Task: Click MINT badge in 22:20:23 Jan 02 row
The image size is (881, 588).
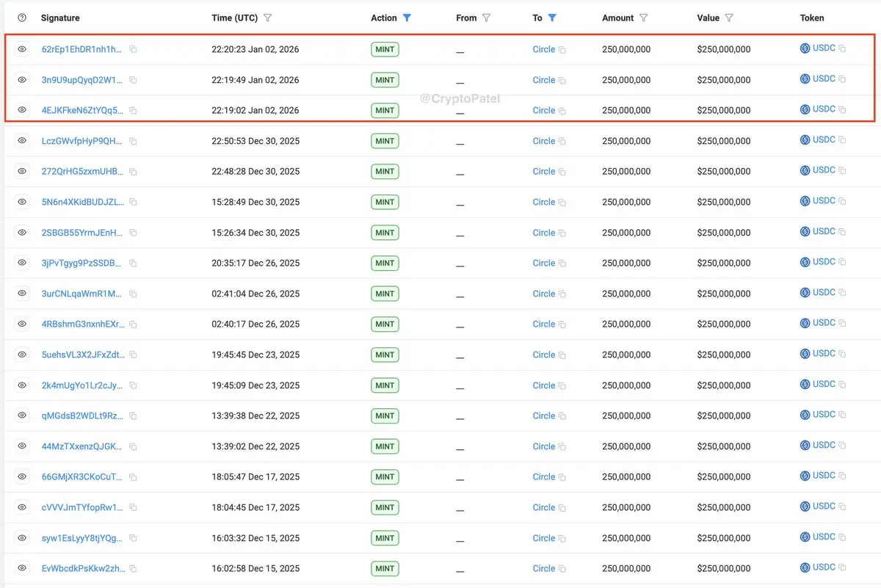Action: tap(385, 49)
